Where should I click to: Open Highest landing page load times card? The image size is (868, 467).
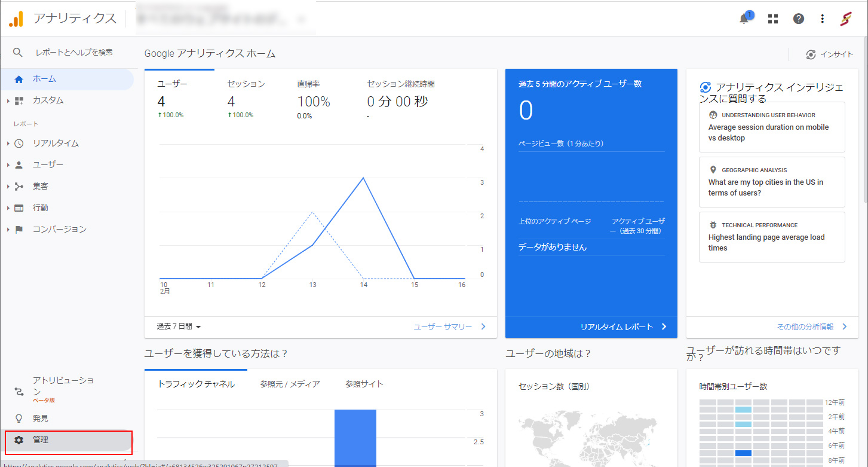pyautogui.click(x=772, y=237)
